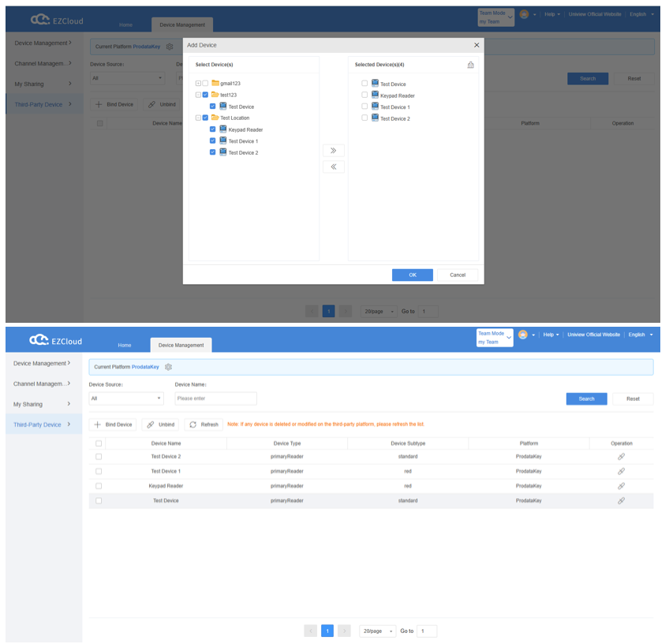Open platform settings gear next to ProdataKey
This screenshot has width=669, height=644.
(x=168, y=367)
